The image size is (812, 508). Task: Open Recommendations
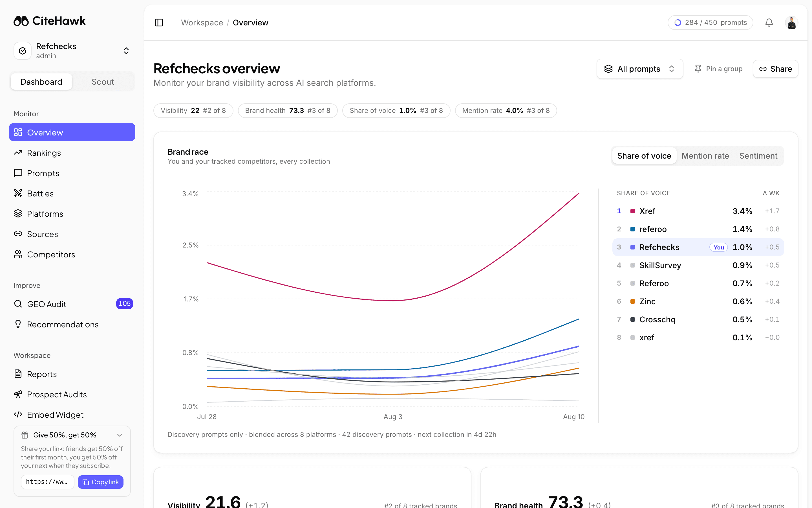click(72, 324)
